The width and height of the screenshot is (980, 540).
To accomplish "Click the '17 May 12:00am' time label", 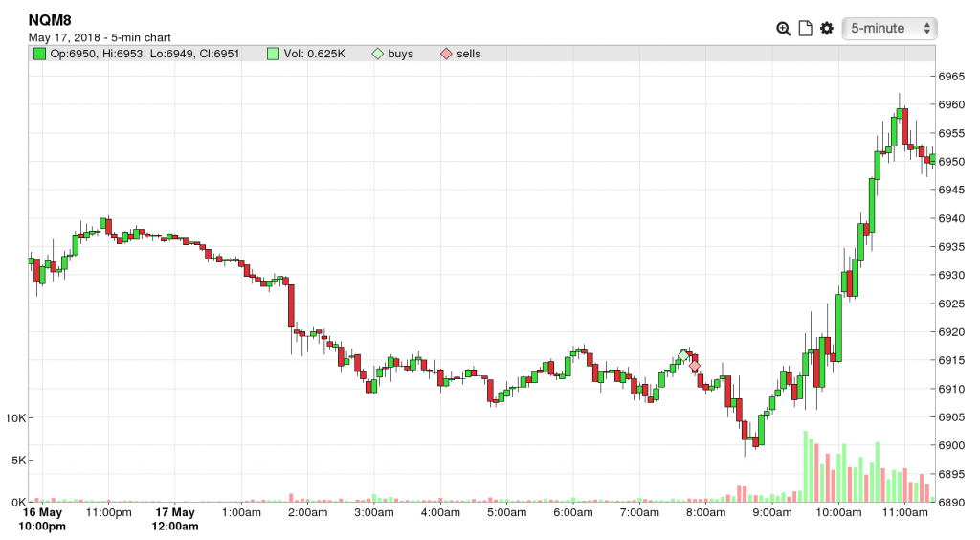I will 175,519.
